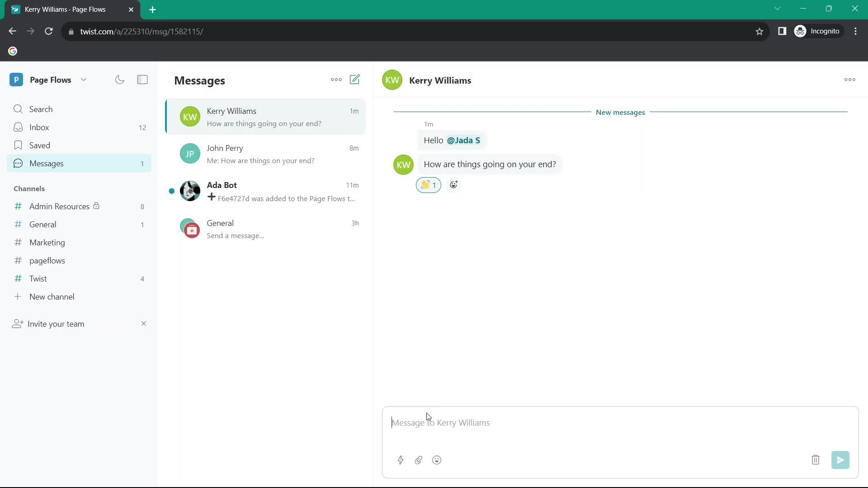Open tab search dropdown chevron

(x=777, y=9)
